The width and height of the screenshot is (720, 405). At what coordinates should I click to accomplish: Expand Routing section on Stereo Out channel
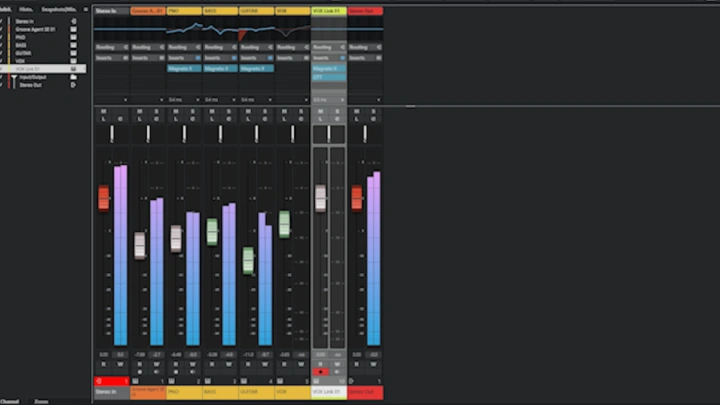[365, 47]
